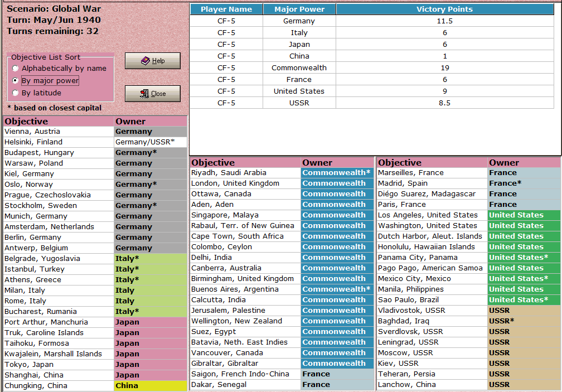Select Sao Paulo, Brazil objective
The width and height of the screenshot is (562, 392).
point(432,300)
